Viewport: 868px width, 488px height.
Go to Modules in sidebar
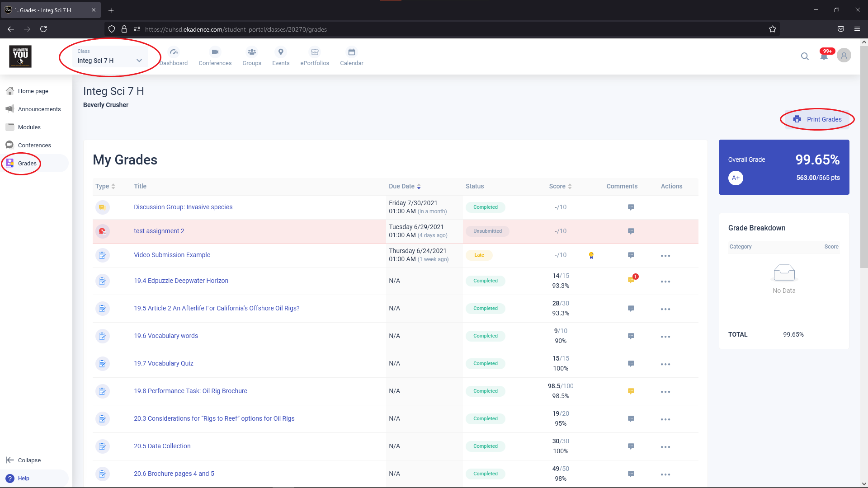[29, 127]
